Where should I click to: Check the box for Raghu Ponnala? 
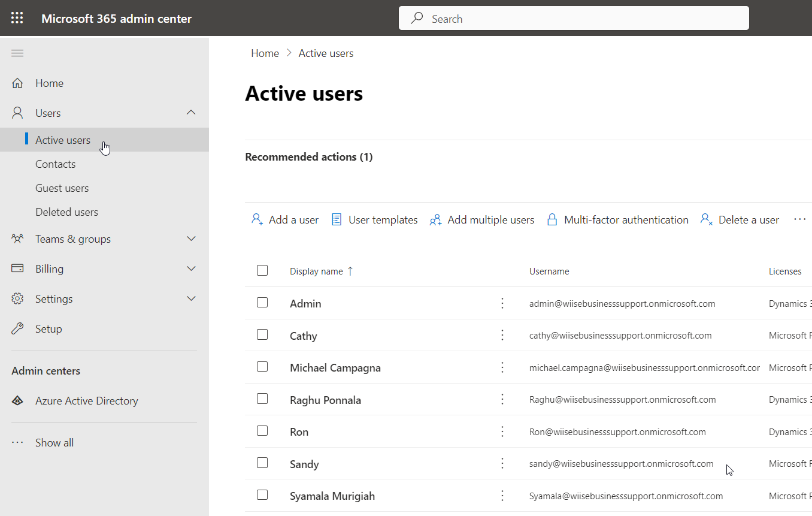tap(262, 399)
